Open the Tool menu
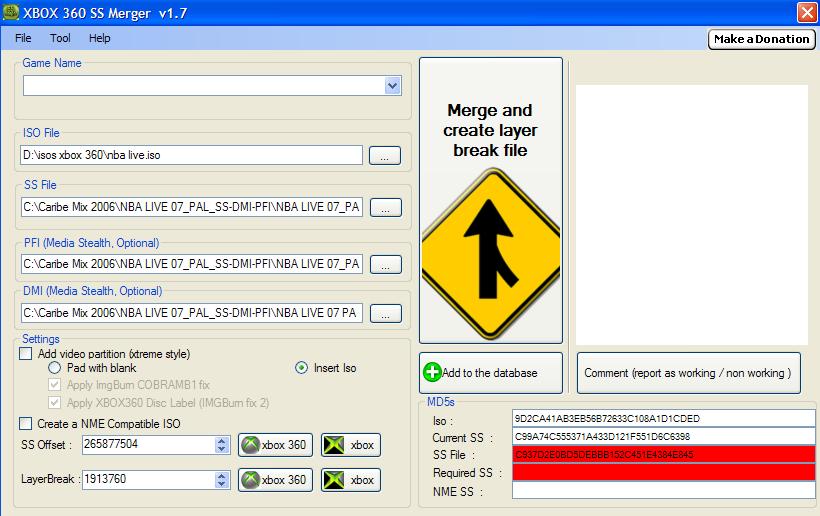This screenshot has width=820, height=516. [60, 38]
